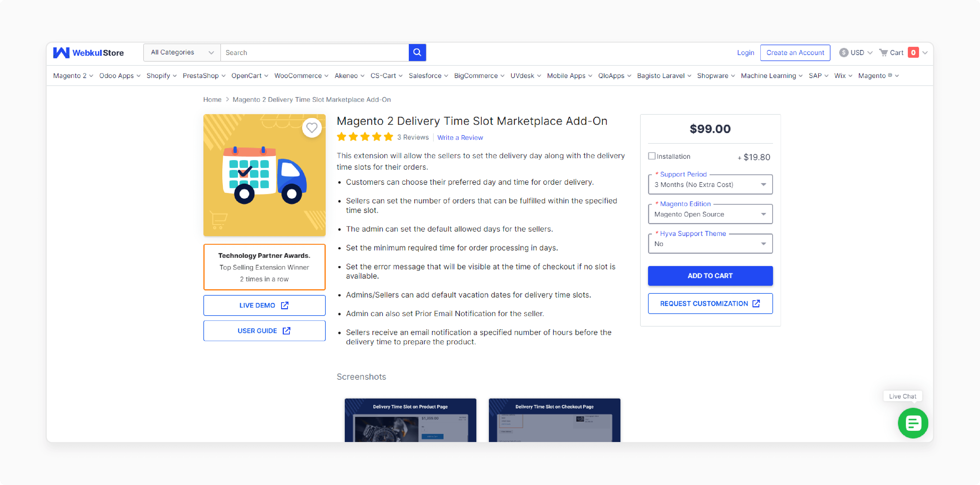Open the Bagisto Laravel menu
The width and height of the screenshot is (980, 485).
664,76
